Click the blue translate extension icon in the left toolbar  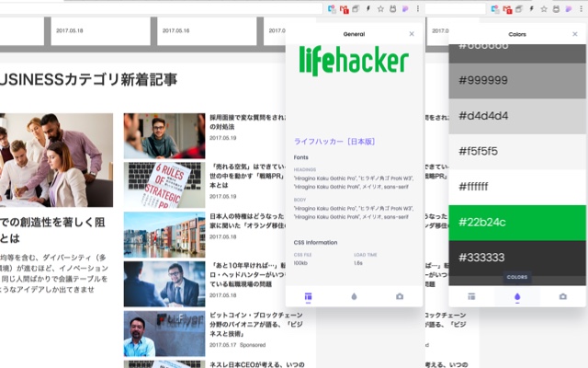(x=332, y=9)
